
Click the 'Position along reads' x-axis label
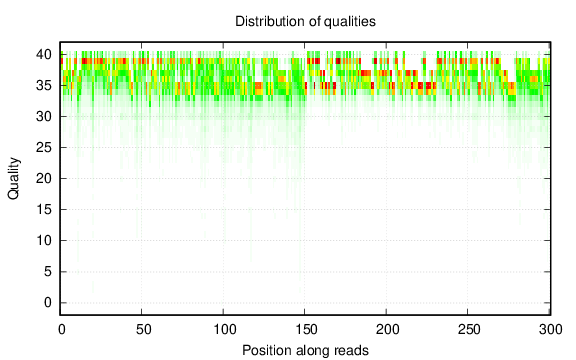pos(305,350)
